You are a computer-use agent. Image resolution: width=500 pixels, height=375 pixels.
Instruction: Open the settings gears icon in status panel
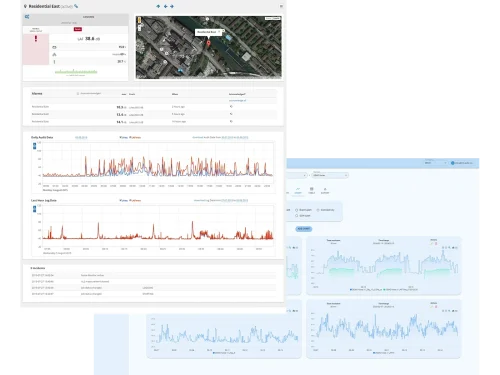pos(27,17)
